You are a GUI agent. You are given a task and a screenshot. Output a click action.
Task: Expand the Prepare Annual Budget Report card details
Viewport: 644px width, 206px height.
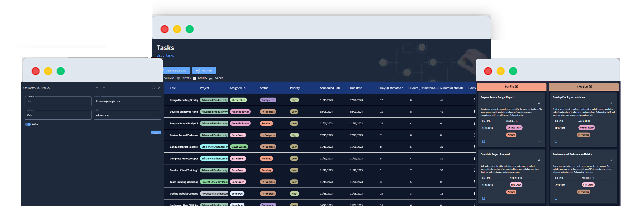(x=539, y=103)
